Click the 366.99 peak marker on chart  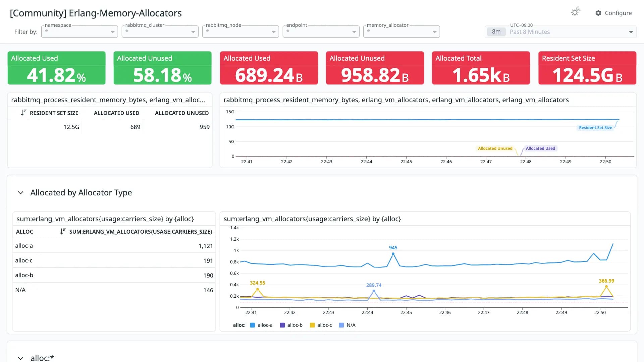click(606, 287)
